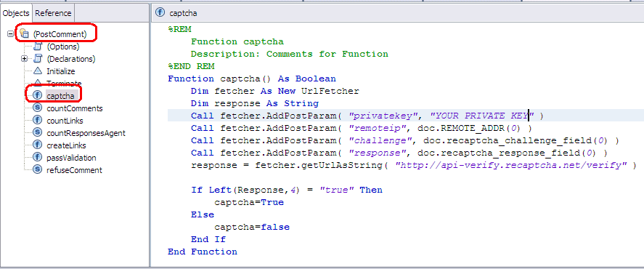The width and height of the screenshot is (644, 269).
Task: Click the (Declarations) scroll icon
Action: point(38,58)
